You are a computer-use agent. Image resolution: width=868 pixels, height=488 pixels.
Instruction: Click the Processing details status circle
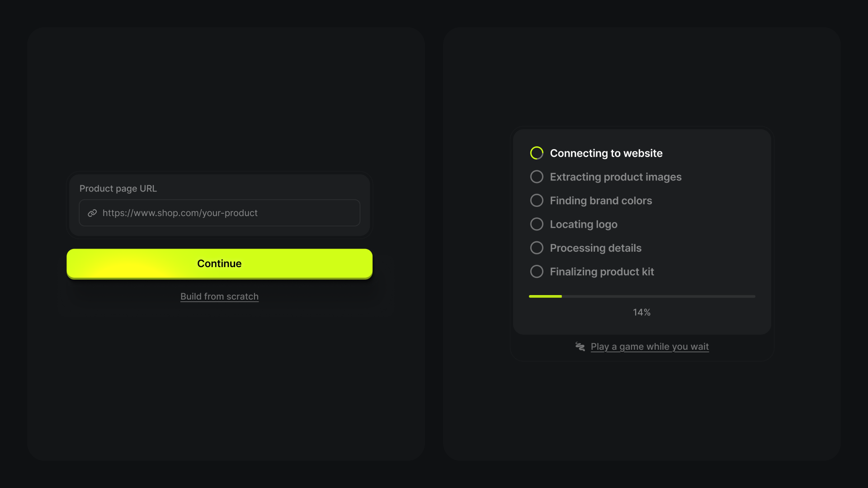[x=537, y=248]
